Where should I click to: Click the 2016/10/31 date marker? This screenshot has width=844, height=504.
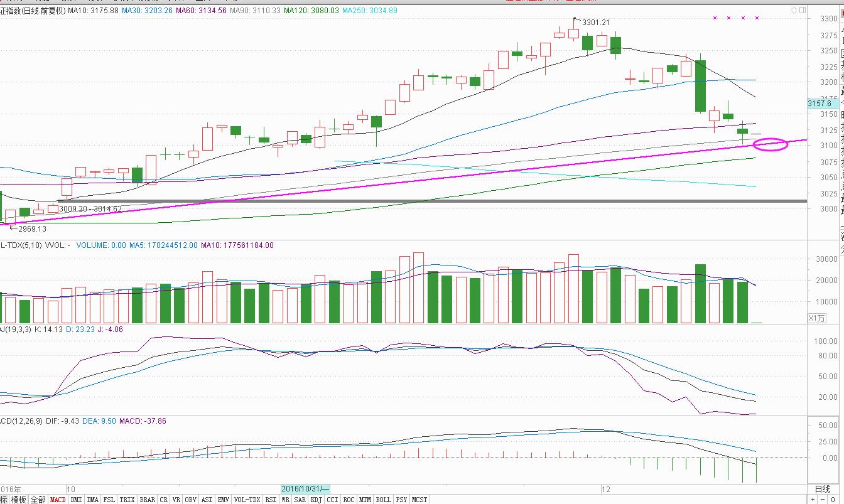pyautogui.click(x=305, y=488)
